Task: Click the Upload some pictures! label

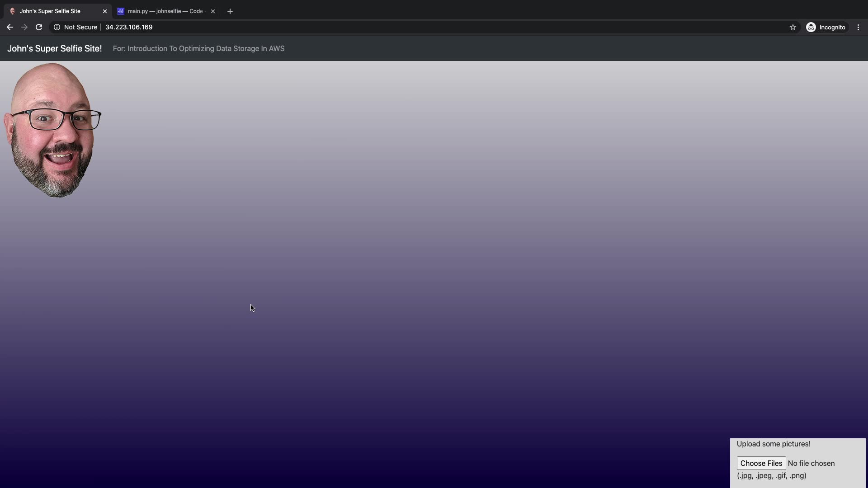Action: pos(774,444)
